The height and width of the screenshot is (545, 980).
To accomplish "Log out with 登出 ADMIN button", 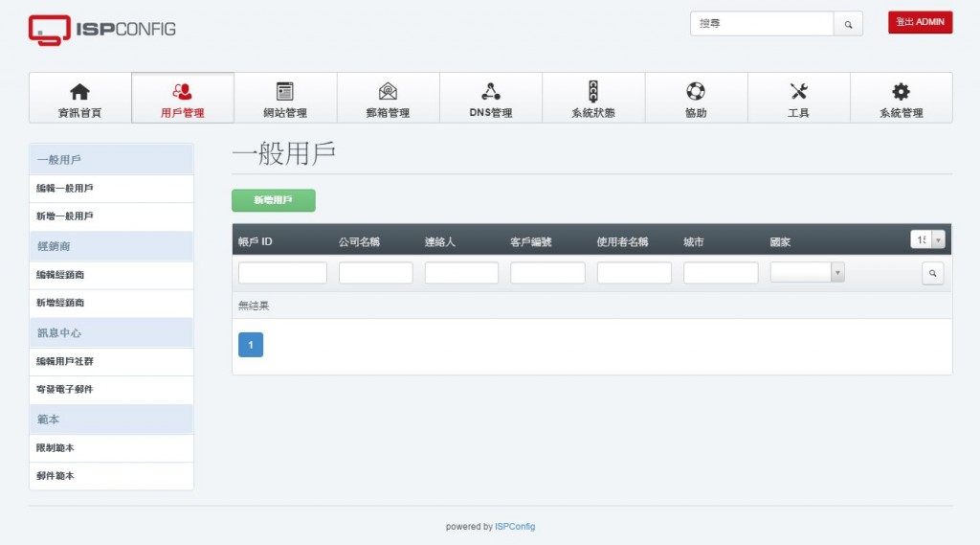I will (x=920, y=22).
